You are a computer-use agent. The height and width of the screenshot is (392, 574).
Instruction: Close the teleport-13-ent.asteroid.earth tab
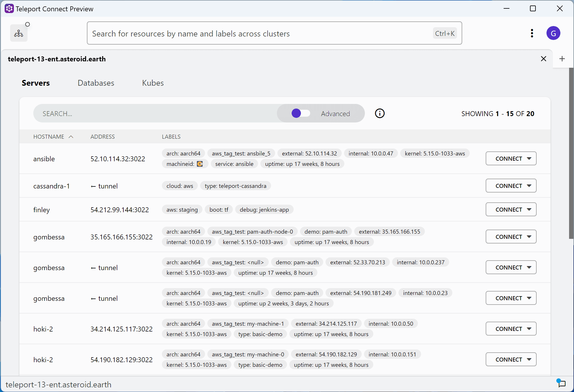pos(543,59)
